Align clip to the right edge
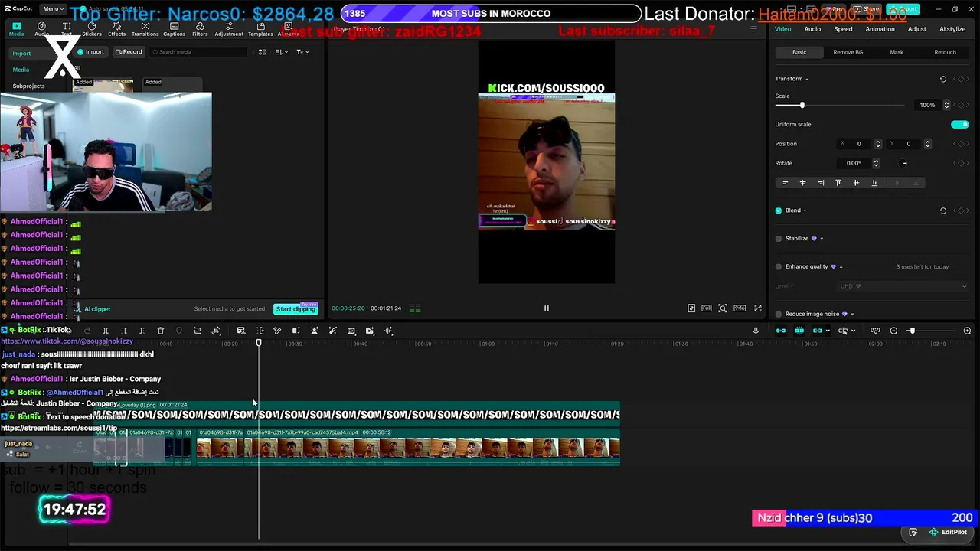This screenshot has height=551, width=980. pos(821,183)
